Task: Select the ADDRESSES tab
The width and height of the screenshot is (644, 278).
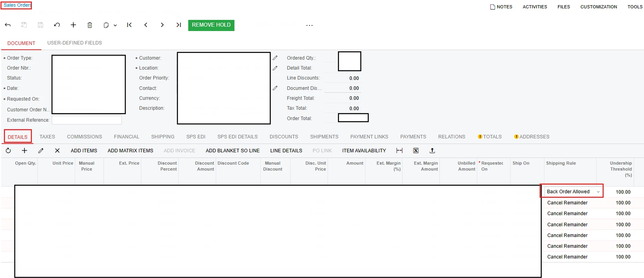Action: [532, 137]
